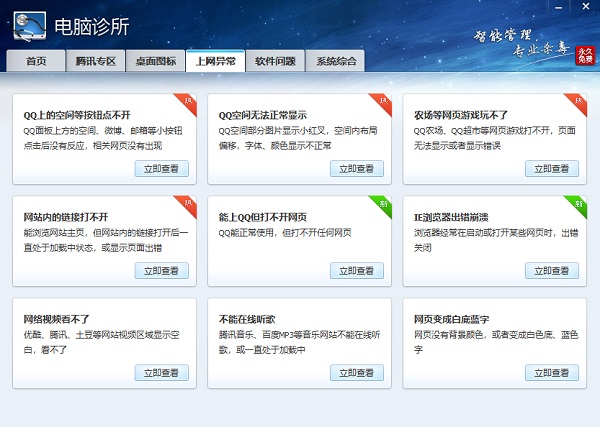Go to the 软件问题 tab

(x=275, y=61)
